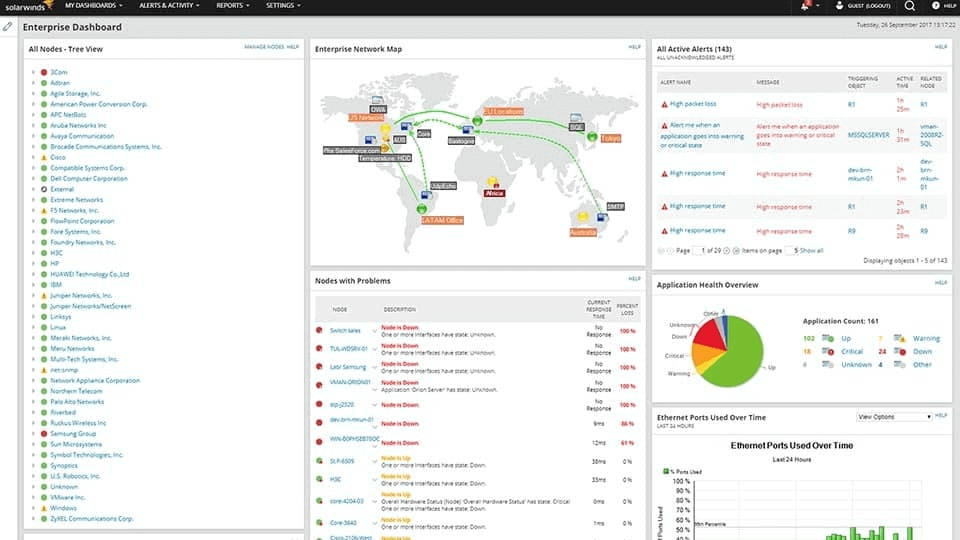The image size is (960, 540).
Task: Expand the Switch sales node dropdown chevron
Action: (375, 330)
